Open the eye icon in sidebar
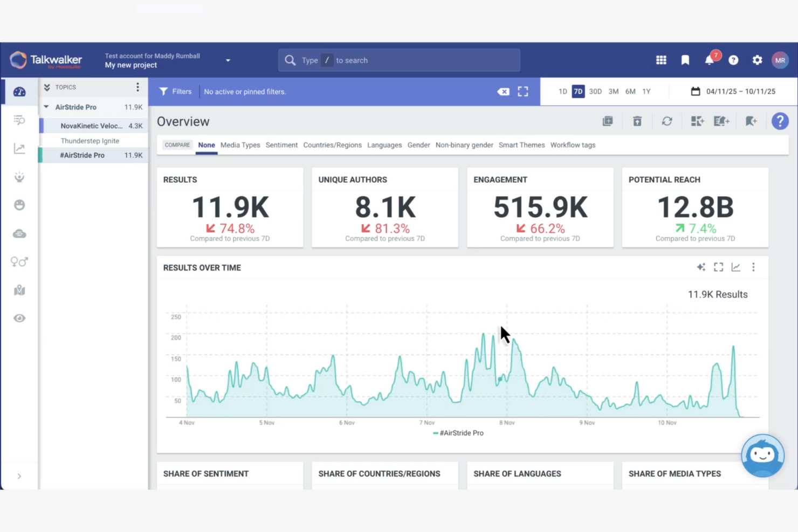The image size is (798, 532). [x=19, y=318]
